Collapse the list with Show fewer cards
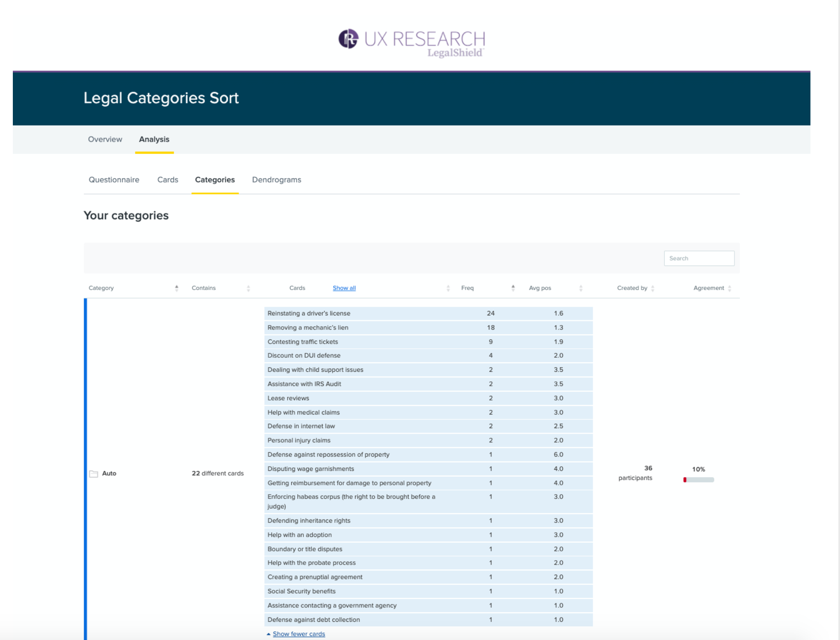840x640 pixels. (299, 634)
